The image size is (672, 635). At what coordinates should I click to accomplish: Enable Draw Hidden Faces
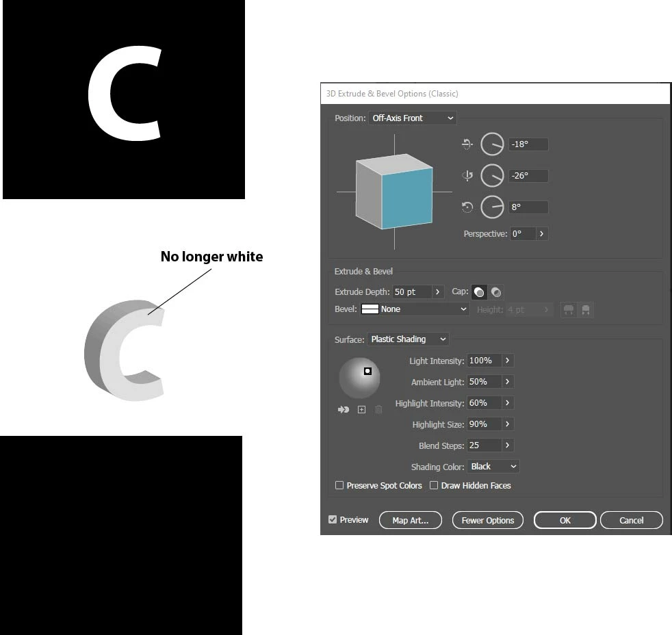[434, 485]
